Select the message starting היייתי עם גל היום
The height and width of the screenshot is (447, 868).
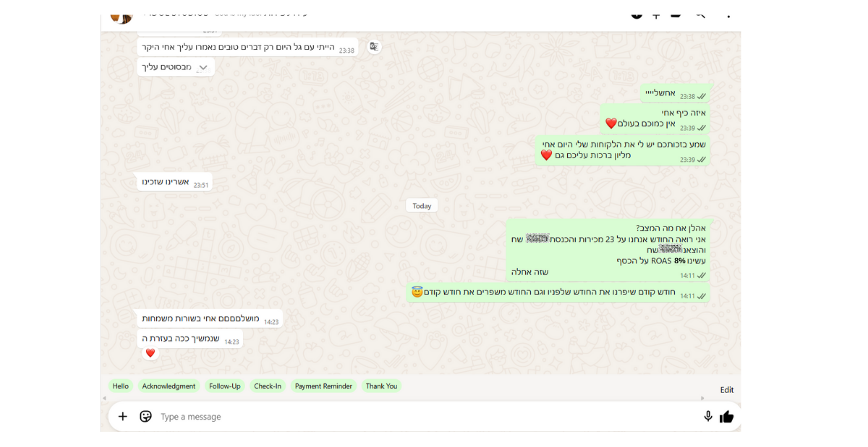(247, 47)
